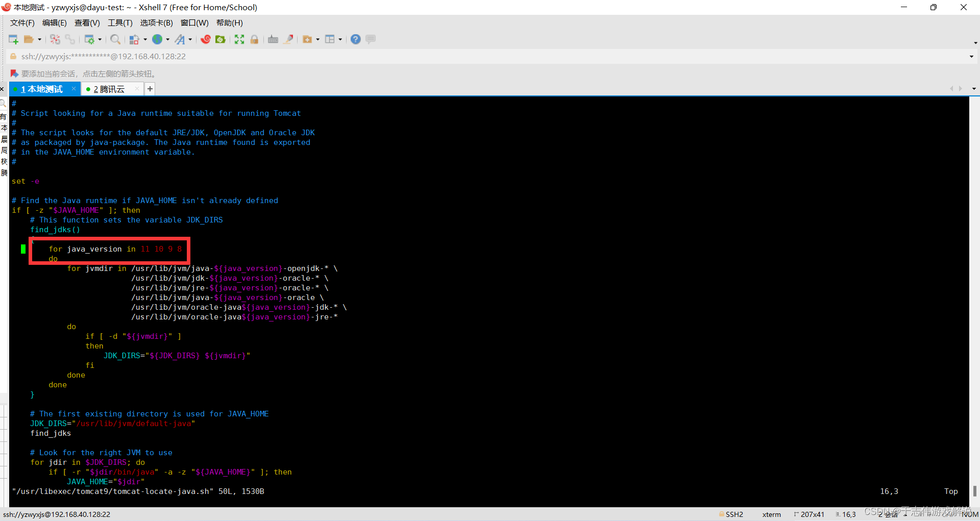This screenshot has height=521, width=980.
Task: Open the 选项卡(B) menu
Action: 157,23
